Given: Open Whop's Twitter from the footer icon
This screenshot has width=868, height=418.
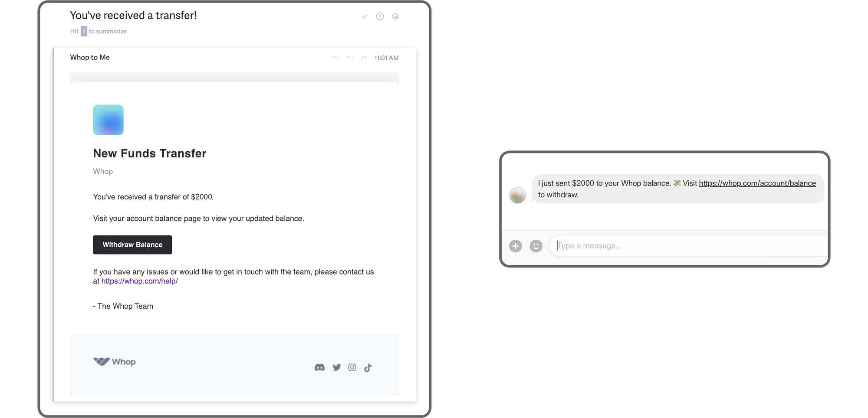Looking at the screenshot, I should 337,368.
